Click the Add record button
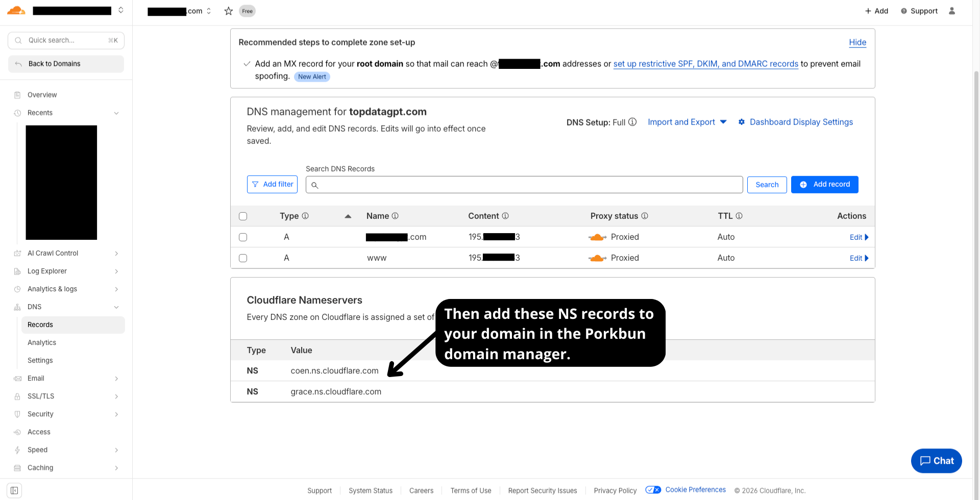This screenshot has height=500, width=980. (824, 184)
